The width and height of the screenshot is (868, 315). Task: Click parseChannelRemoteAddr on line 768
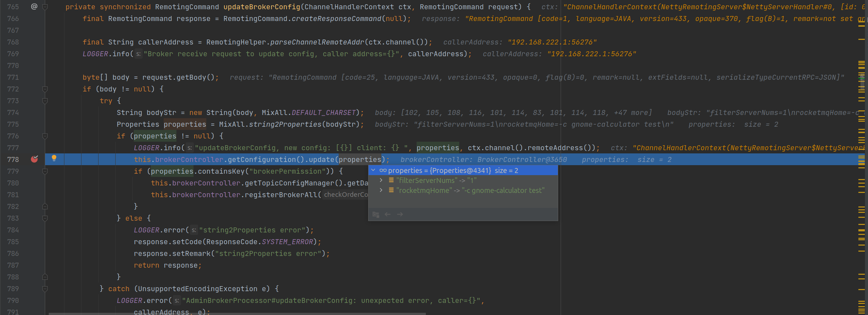[317, 42]
